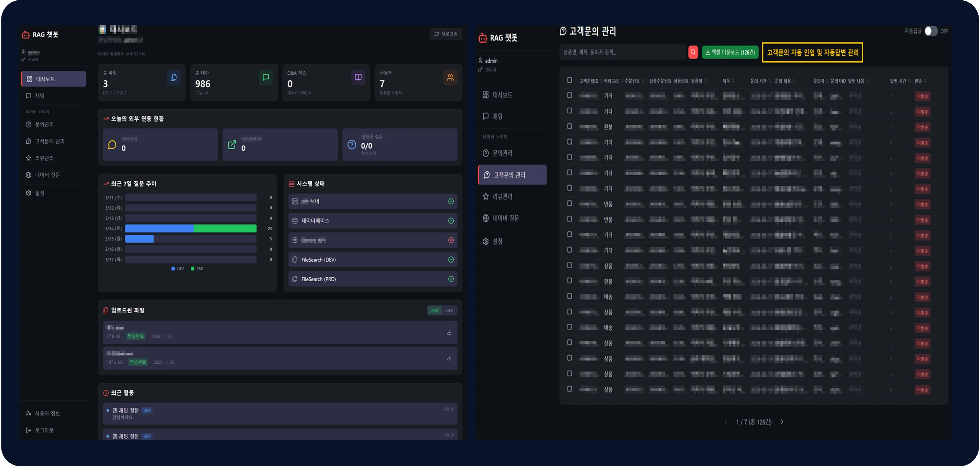
Task: Click the check icon on FileSearch (DEV) row
Action: click(451, 260)
